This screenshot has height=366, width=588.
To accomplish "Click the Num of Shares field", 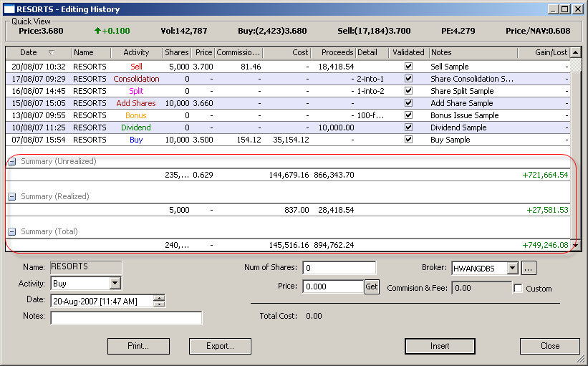I will (339, 268).
